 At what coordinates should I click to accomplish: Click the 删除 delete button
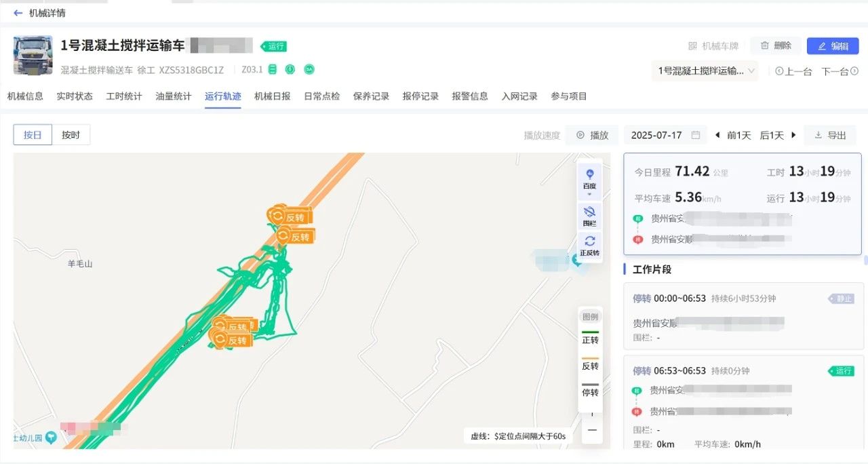tap(776, 45)
